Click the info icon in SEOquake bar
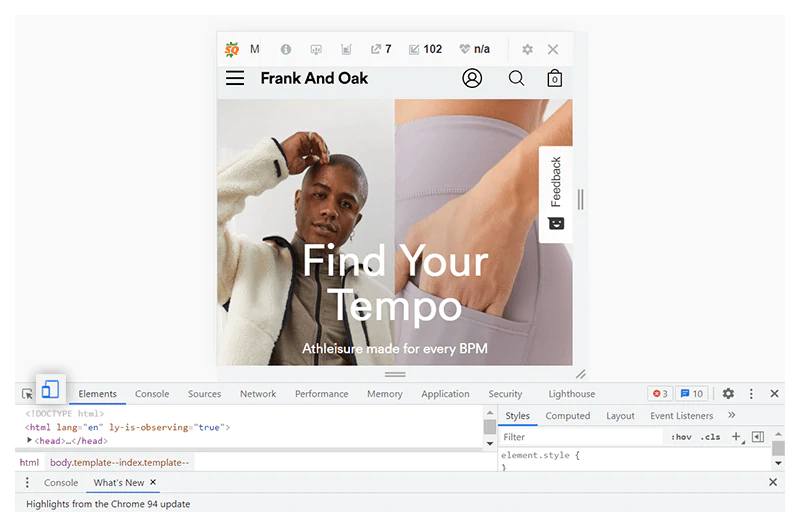Screen dimensions: 800x527 [286, 49]
